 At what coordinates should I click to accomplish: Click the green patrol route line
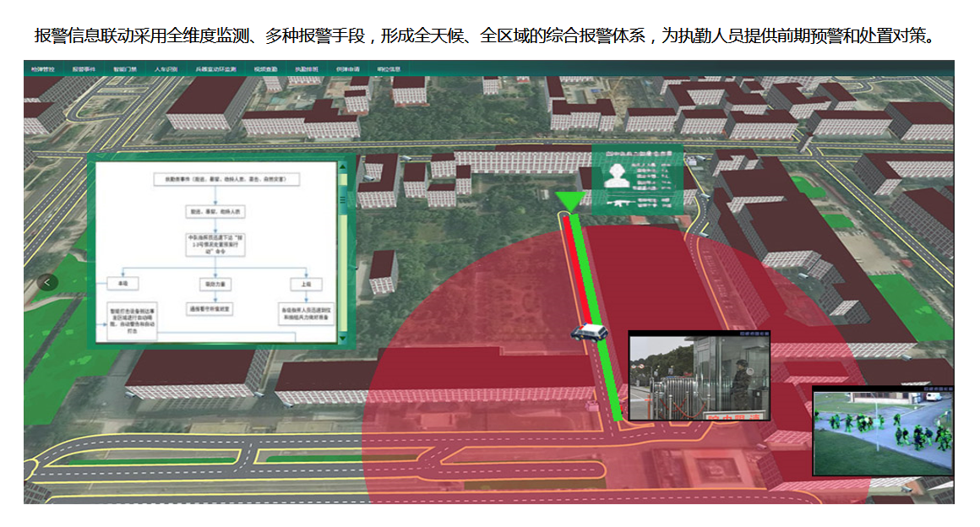pyautogui.click(x=597, y=319)
